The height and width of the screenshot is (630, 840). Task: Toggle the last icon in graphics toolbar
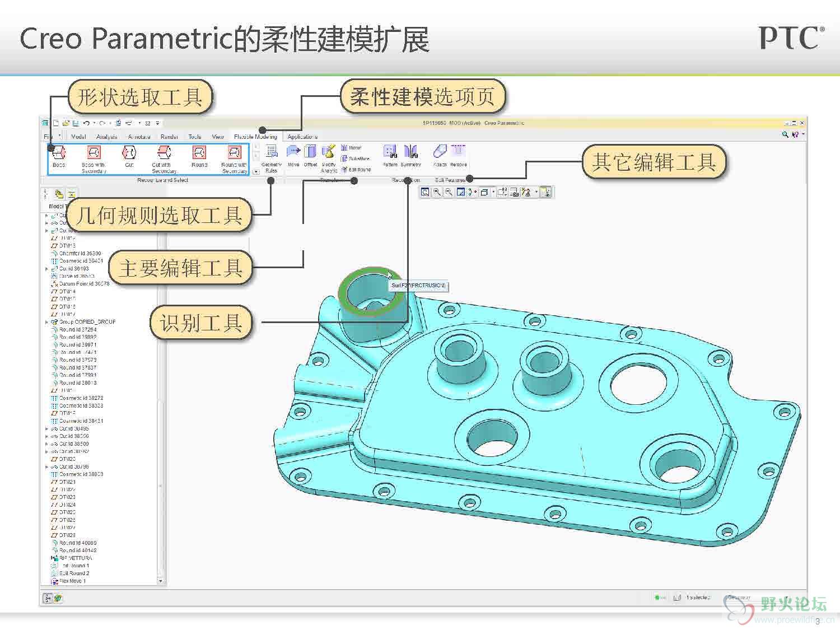pyautogui.click(x=546, y=192)
